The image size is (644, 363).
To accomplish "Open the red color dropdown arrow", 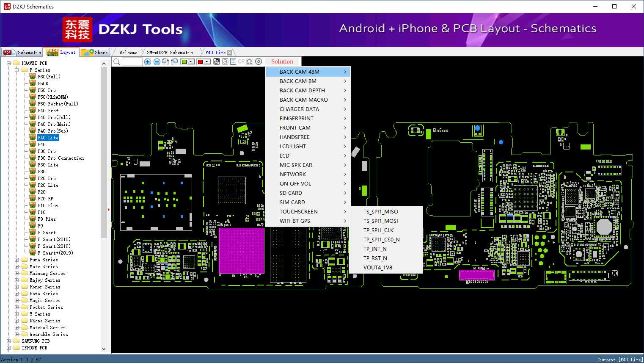I will tap(207, 62).
